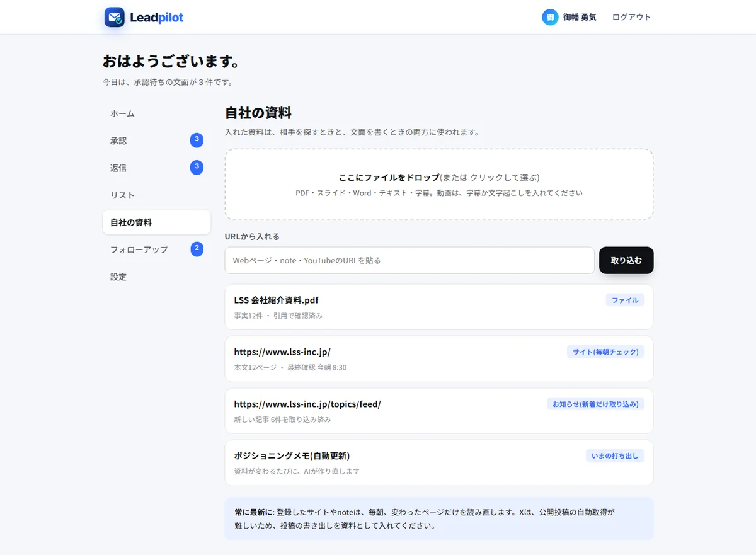Click the badge 3 next to 返信
This screenshot has width=756, height=555.
197,167
